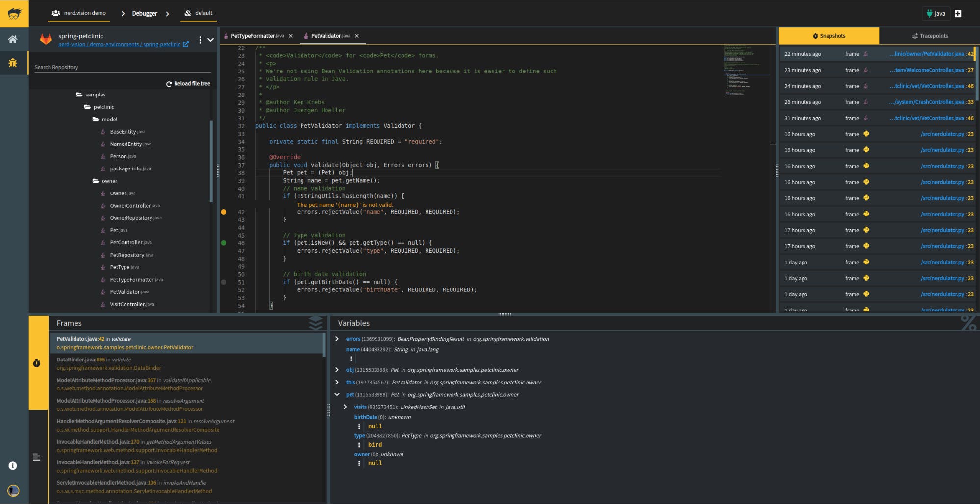Switch to the PetTypeFormatter.java tab
The image size is (980, 504).
tap(255, 35)
